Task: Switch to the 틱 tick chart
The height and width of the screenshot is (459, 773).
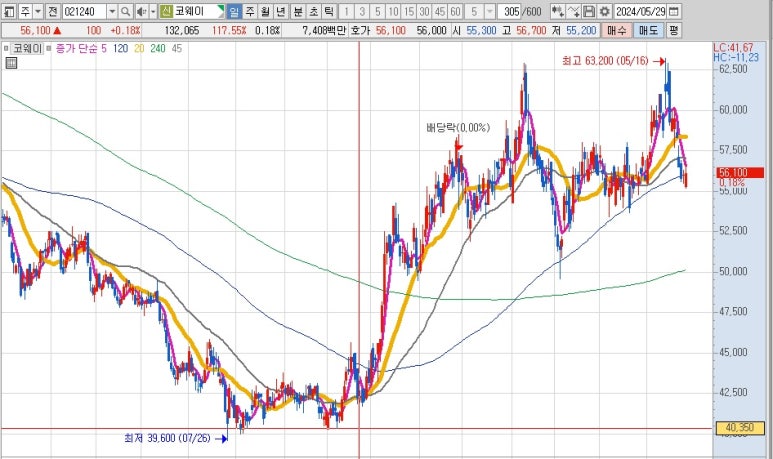Action: point(328,11)
